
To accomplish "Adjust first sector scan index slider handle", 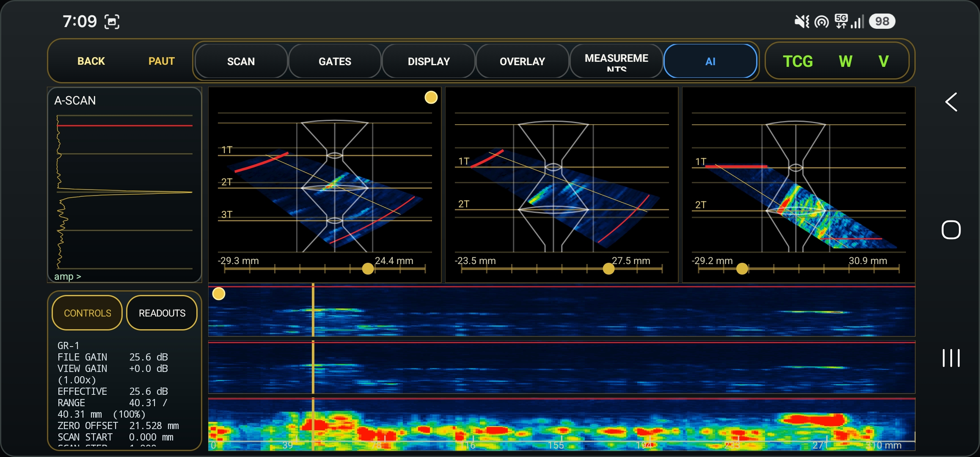I will [x=368, y=269].
